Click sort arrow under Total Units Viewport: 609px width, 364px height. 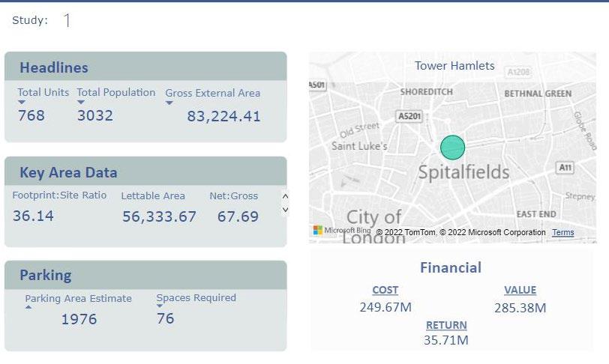pyautogui.click(x=22, y=103)
